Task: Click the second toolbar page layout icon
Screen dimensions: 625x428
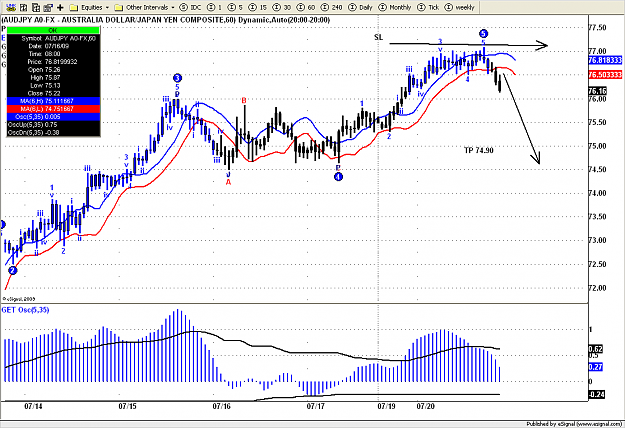Action: [24, 7]
